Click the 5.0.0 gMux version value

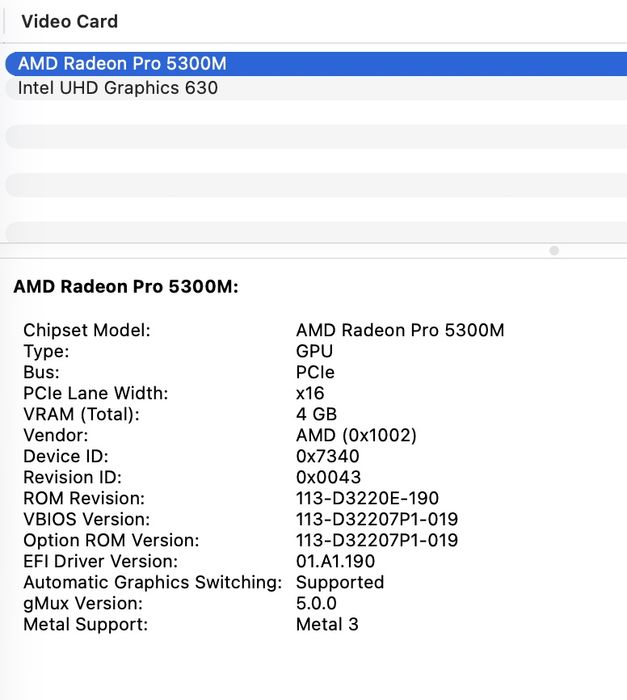[316, 603]
